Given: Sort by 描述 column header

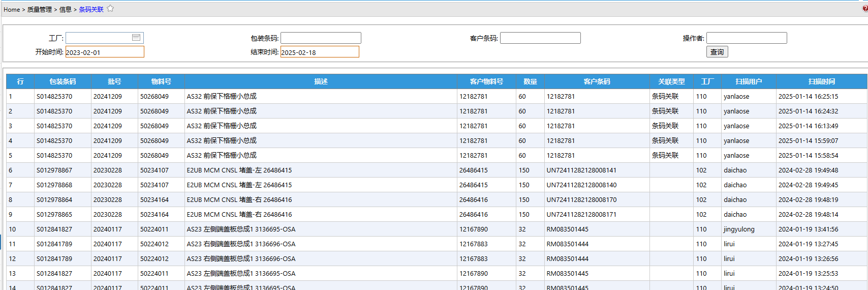Looking at the screenshot, I should click(321, 81).
